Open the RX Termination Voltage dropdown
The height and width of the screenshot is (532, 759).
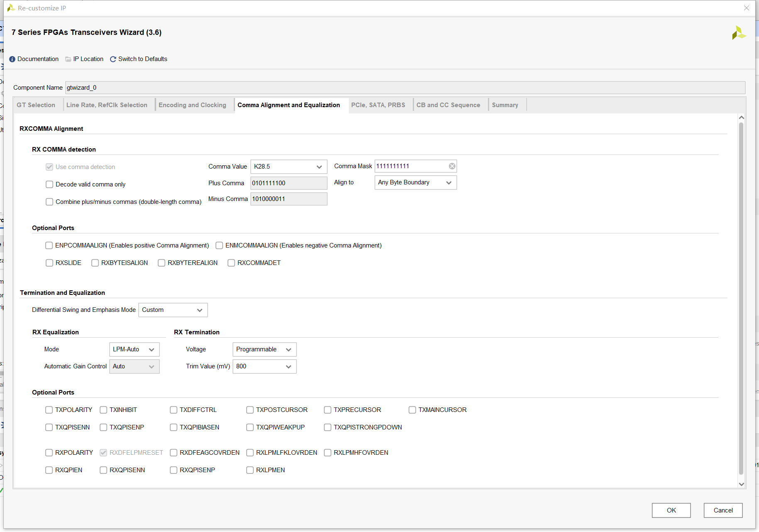[264, 350]
